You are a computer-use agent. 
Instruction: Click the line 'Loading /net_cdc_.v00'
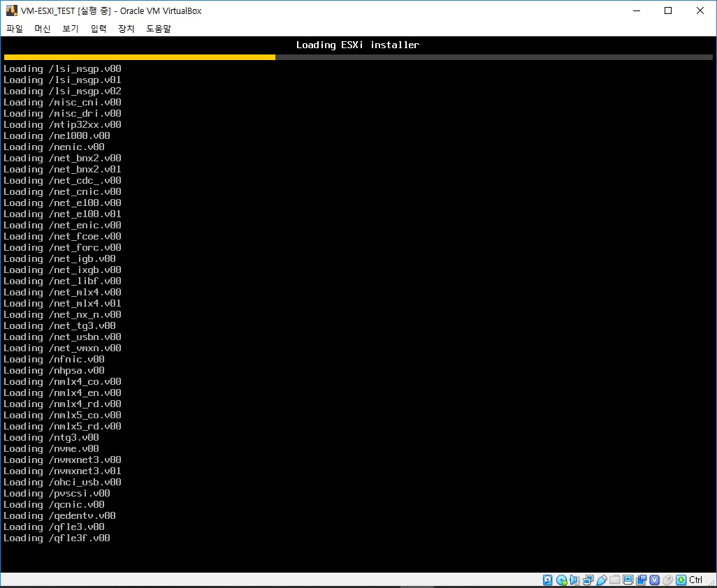[x=62, y=180]
